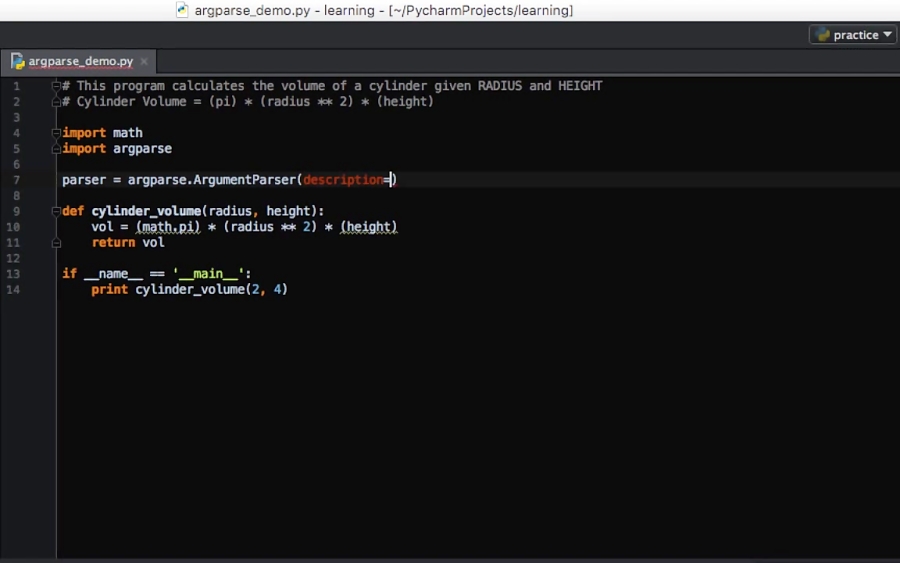The height and width of the screenshot is (563, 900).
Task: Collapse the cylinder_volume function at line 9
Action: click(56, 211)
